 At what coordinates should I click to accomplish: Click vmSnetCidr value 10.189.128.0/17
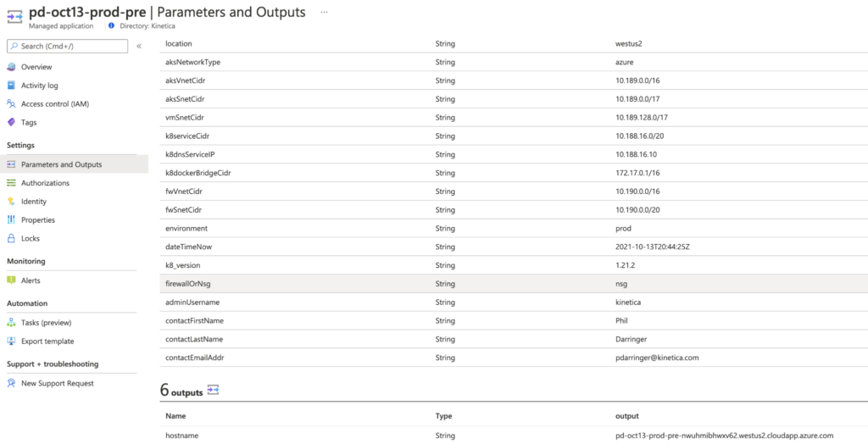[x=643, y=118]
